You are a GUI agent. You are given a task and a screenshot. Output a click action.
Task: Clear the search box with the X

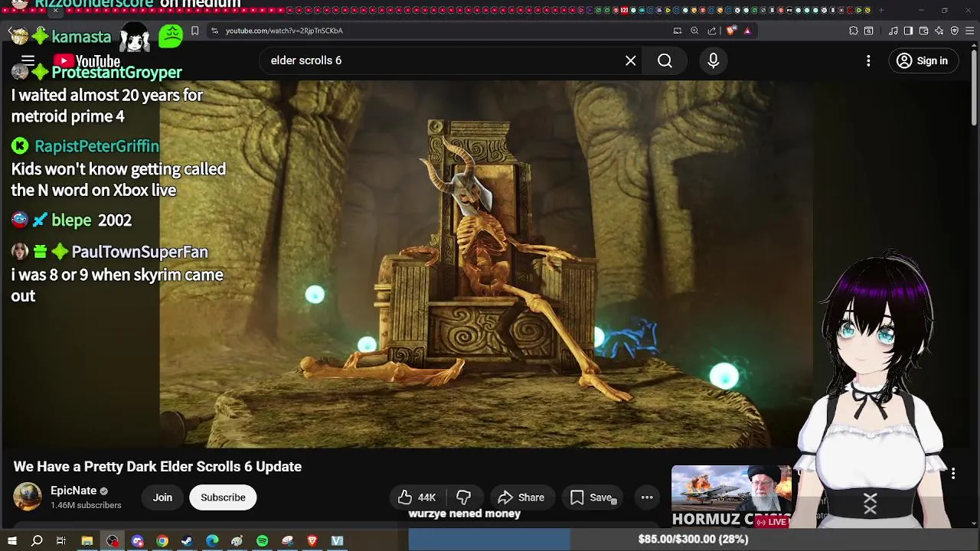tap(631, 60)
